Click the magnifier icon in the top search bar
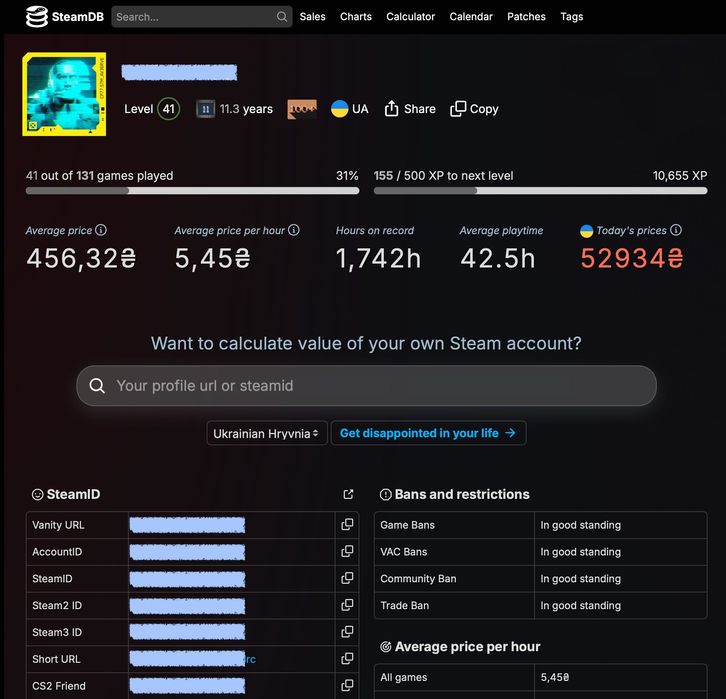Screen dimensions: 726x699 (282, 17)
